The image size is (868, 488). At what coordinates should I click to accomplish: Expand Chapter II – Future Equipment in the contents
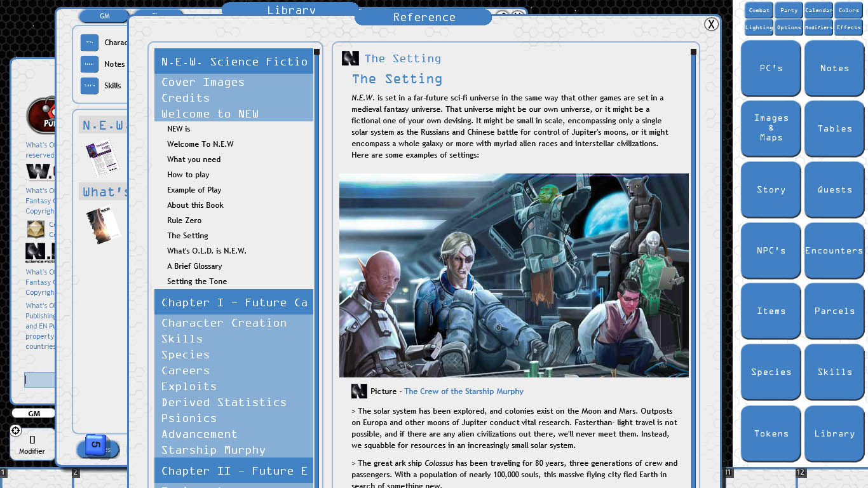tap(234, 470)
